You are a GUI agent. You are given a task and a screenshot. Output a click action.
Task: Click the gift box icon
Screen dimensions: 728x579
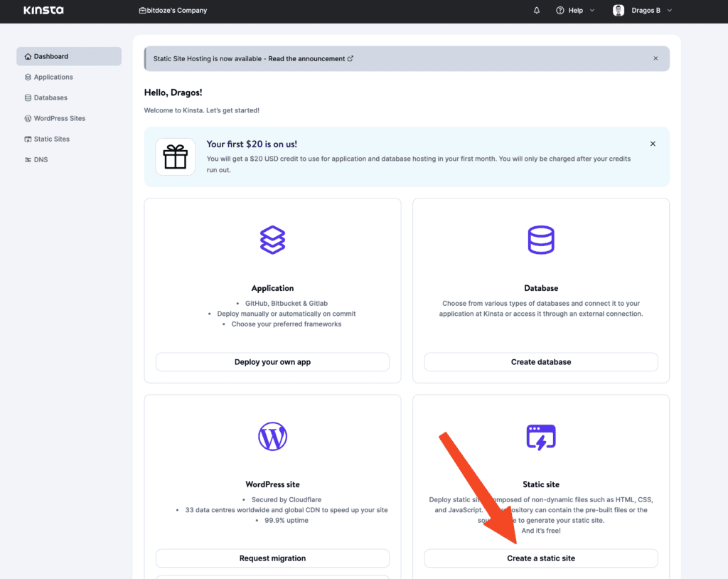click(x=176, y=156)
